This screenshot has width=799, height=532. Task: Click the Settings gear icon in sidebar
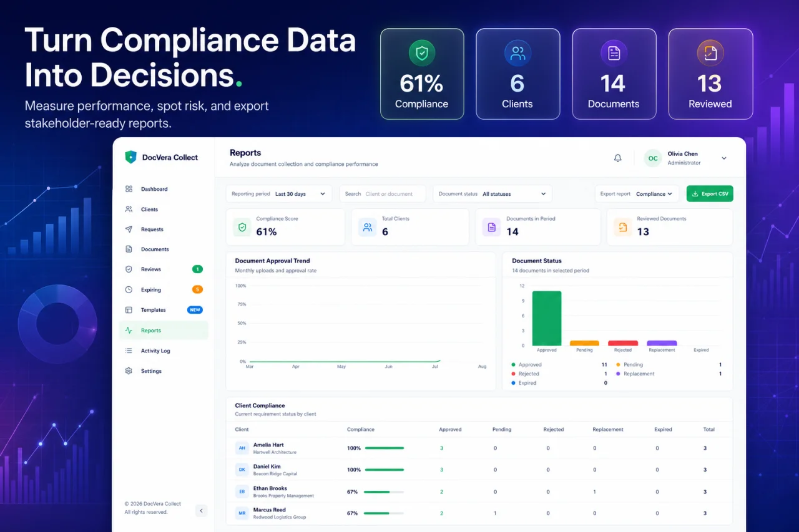(x=129, y=371)
